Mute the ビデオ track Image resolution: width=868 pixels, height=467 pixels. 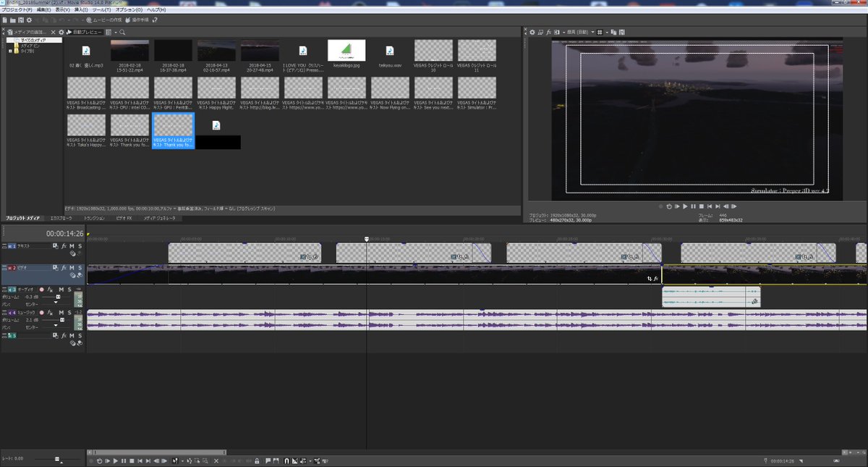pos(72,268)
